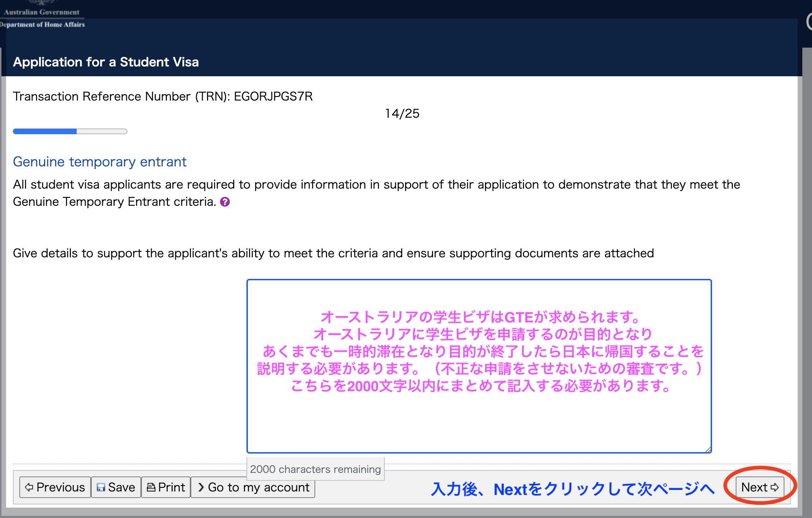Click Go to my account button
Viewport: 812px width, 518px height.
pos(253,487)
